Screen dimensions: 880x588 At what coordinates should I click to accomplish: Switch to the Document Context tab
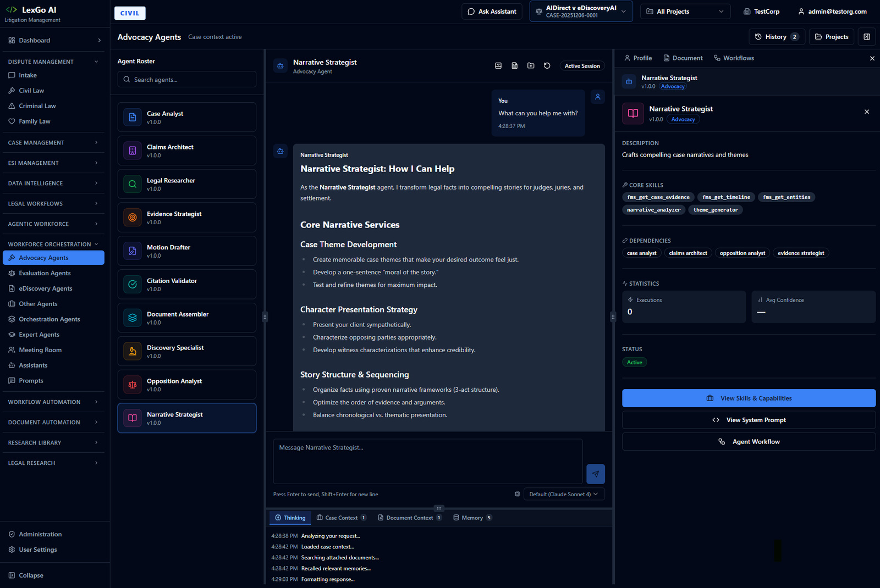pos(410,518)
